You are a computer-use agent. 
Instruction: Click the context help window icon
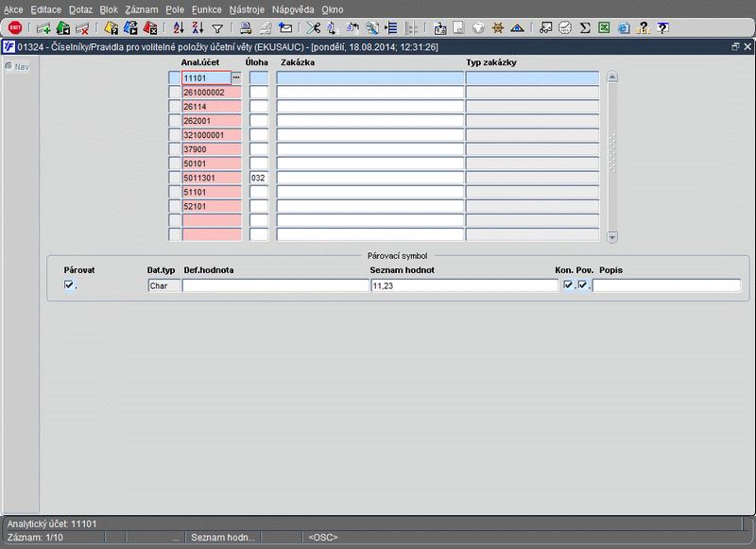[x=663, y=28]
